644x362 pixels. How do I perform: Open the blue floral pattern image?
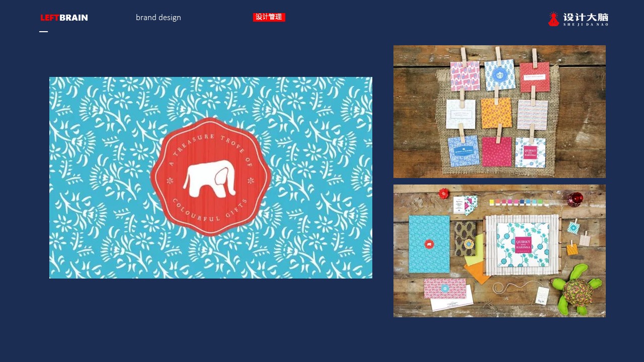(x=211, y=177)
